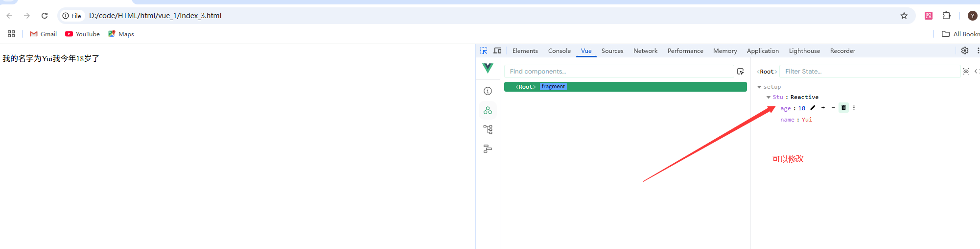
Task: Reload the current page
Action: pyautogui.click(x=45, y=16)
